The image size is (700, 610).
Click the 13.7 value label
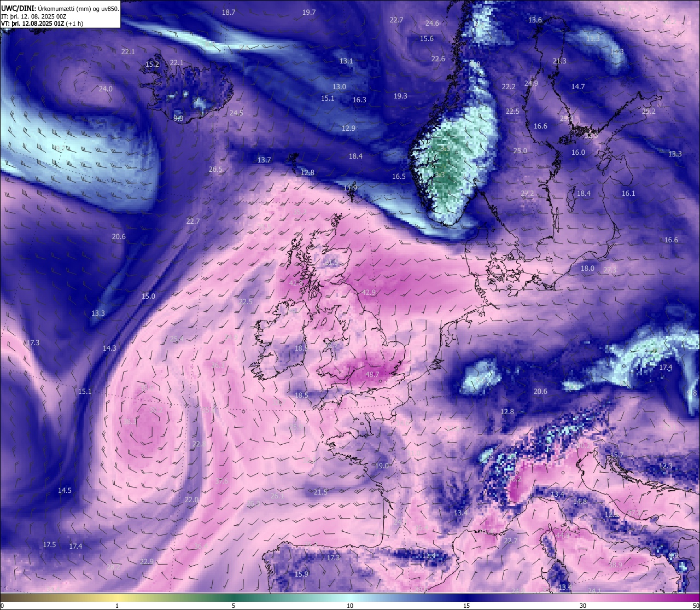(x=264, y=160)
